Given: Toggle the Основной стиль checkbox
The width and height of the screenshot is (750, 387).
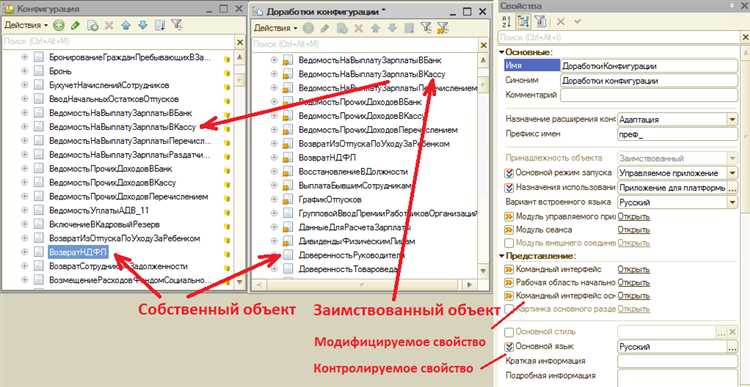Looking at the screenshot, I should click(509, 332).
